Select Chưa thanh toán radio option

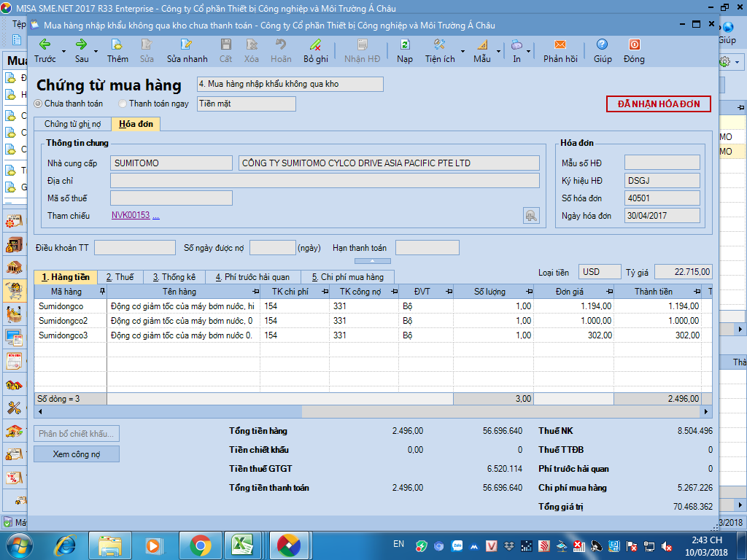click(38, 104)
